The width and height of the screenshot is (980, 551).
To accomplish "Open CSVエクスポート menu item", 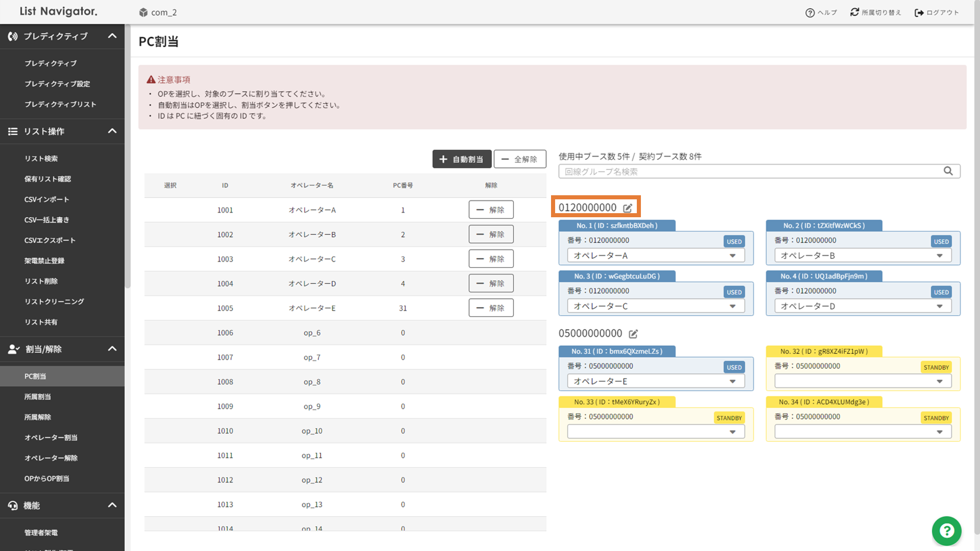I will 50,240.
